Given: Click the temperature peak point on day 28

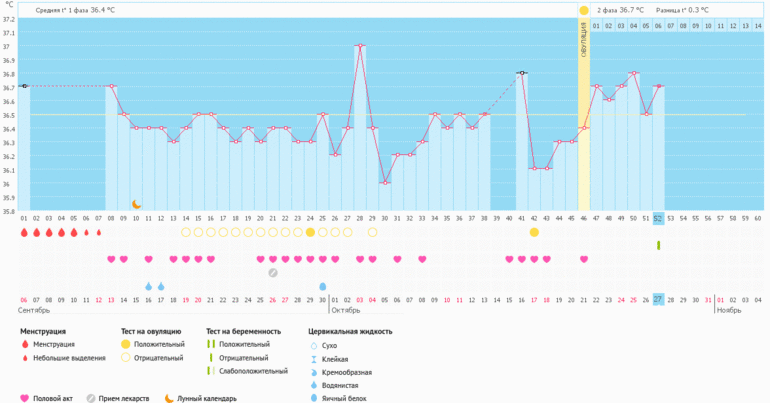Looking at the screenshot, I should click(x=360, y=45).
